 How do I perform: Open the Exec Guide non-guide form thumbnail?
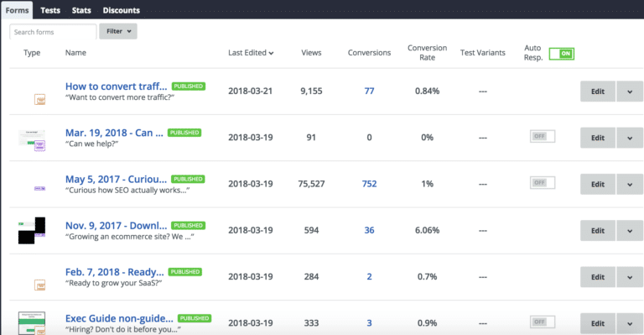(x=32, y=323)
